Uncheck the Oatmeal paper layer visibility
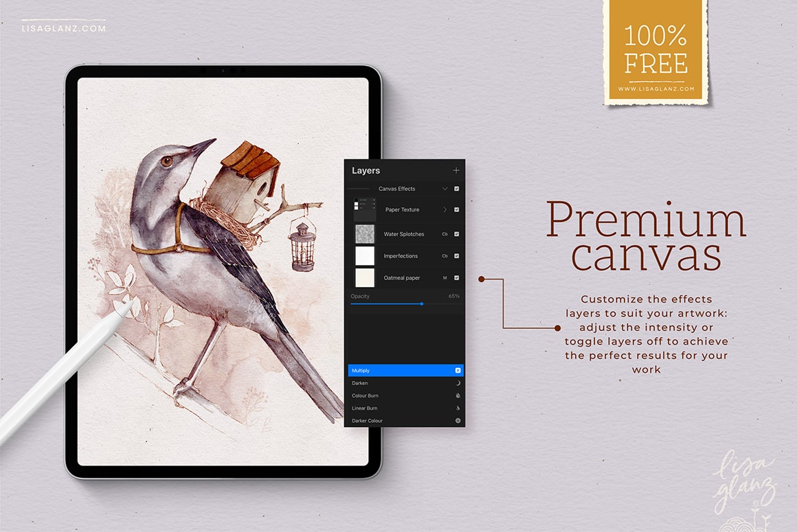The width and height of the screenshot is (797, 532). (x=457, y=278)
